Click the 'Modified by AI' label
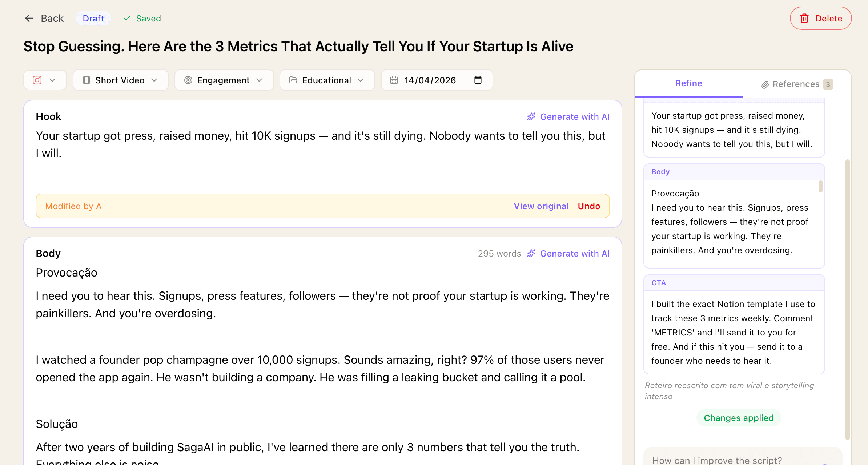The image size is (868, 465). tap(75, 206)
